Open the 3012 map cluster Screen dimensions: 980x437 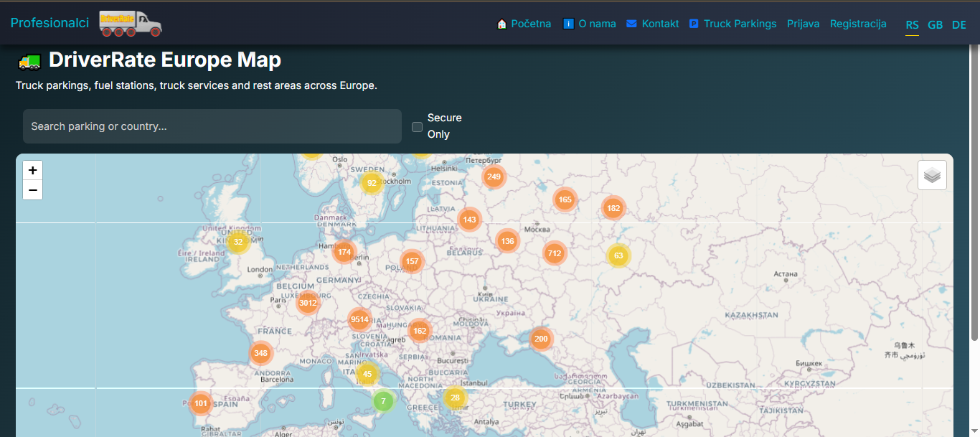(x=308, y=303)
